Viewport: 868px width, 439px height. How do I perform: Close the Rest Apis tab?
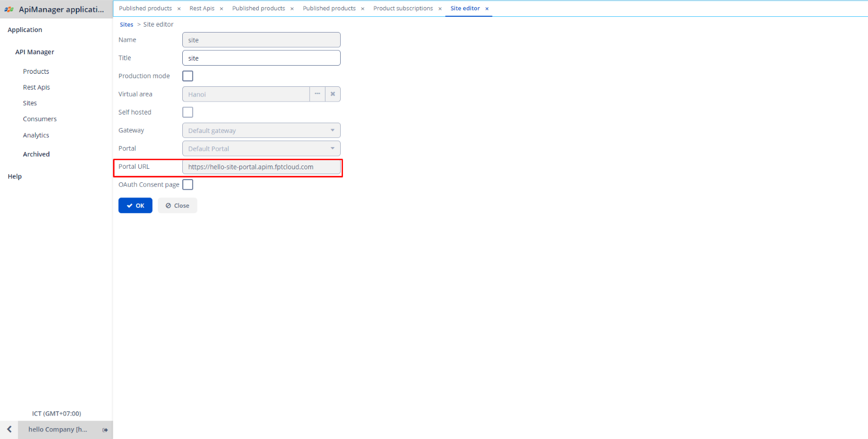(x=221, y=9)
